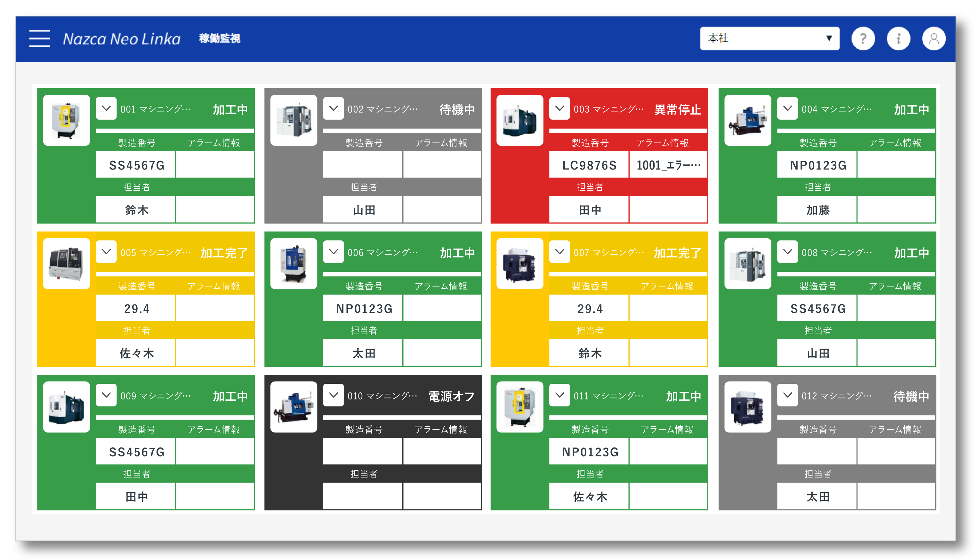Image resolution: width=974 pixels, height=560 pixels.
Task: Click the 006 マシニング machine name
Action: [382, 253]
